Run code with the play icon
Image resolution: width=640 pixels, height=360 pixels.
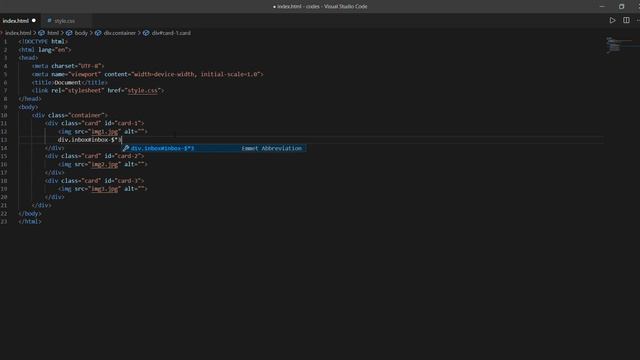(612, 20)
